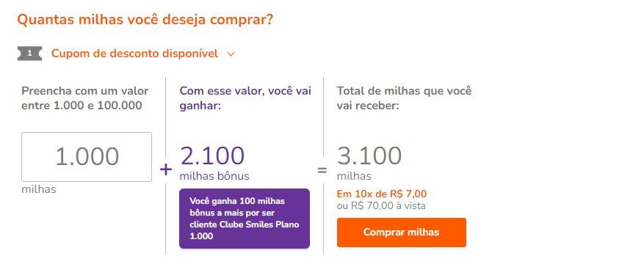Click the 'ou R$ 70,00 à vista' price text
The image size is (644, 278).
[x=381, y=206]
